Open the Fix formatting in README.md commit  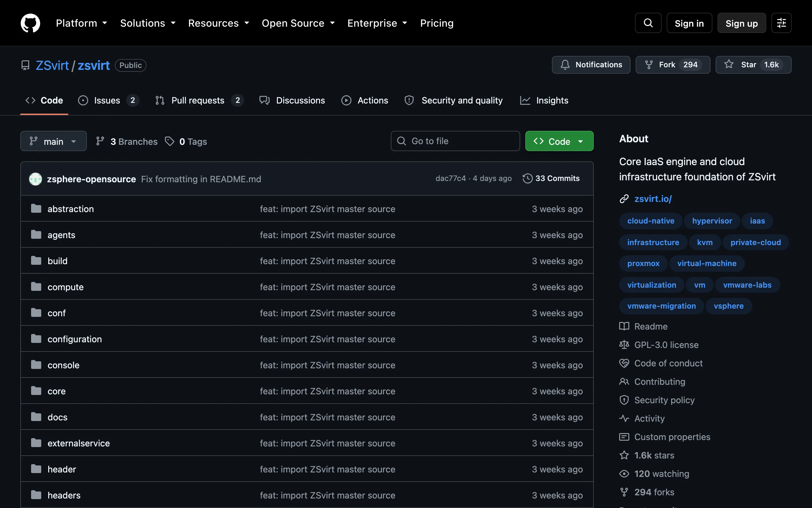tap(201, 179)
